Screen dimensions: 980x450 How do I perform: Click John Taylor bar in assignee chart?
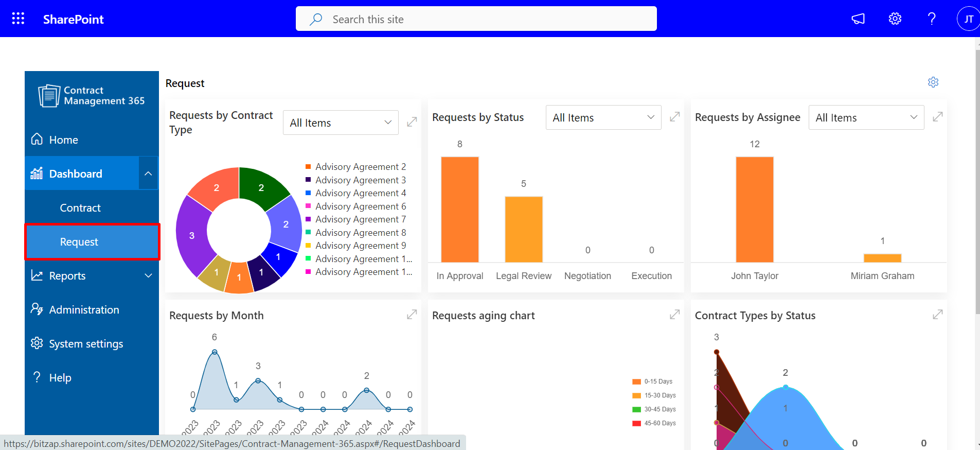pyautogui.click(x=755, y=210)
